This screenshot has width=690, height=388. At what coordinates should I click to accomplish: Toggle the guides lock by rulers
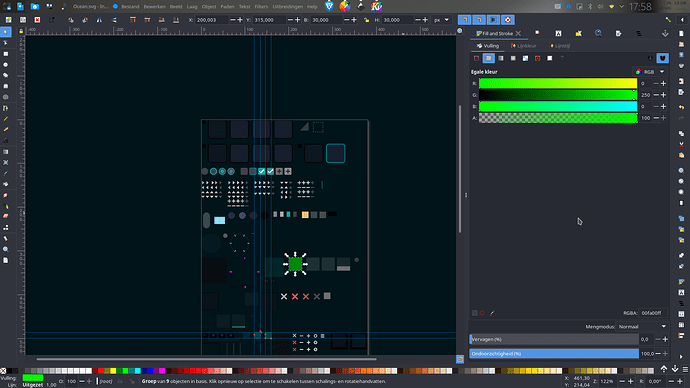point(21,31)
